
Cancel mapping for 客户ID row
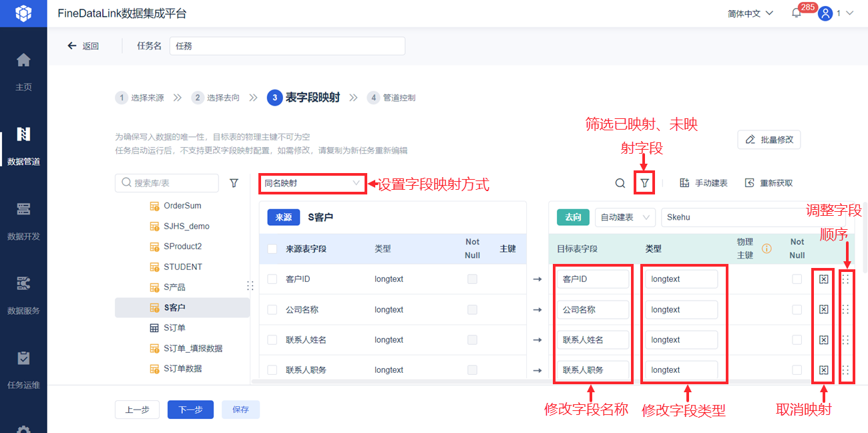(x=823, y=279)
